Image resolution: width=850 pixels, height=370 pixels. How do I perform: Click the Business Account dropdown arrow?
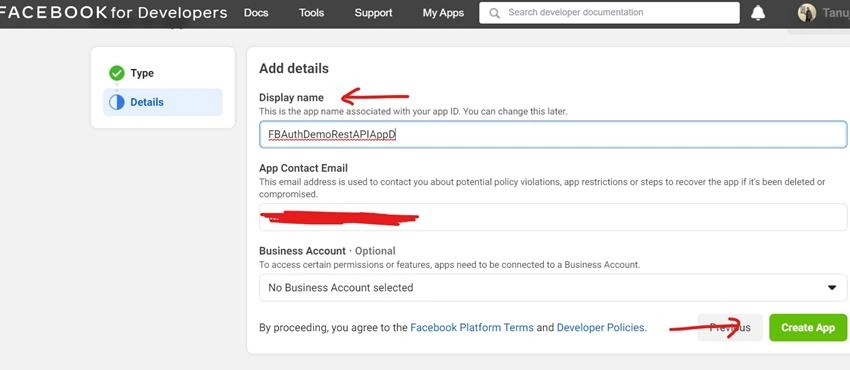click(832, 288)
